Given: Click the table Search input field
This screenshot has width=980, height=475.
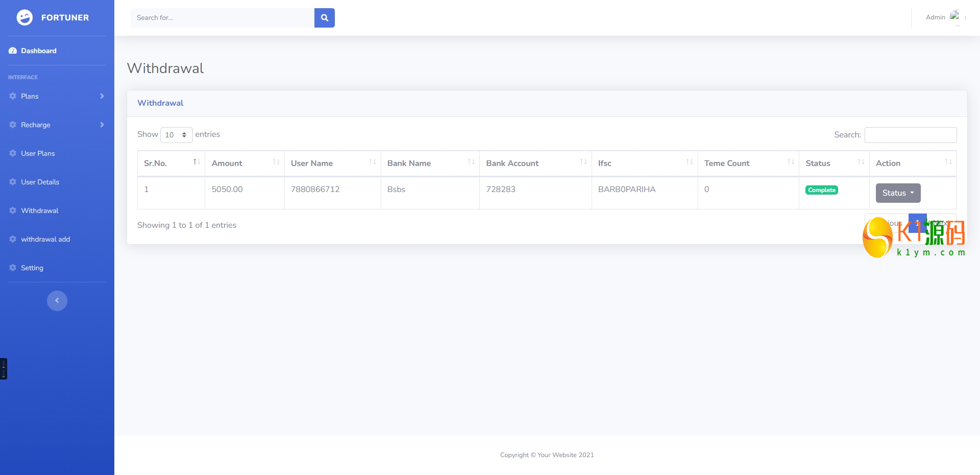Looking at the screenshot, I should pyautogui.click(x=910, y=135).
